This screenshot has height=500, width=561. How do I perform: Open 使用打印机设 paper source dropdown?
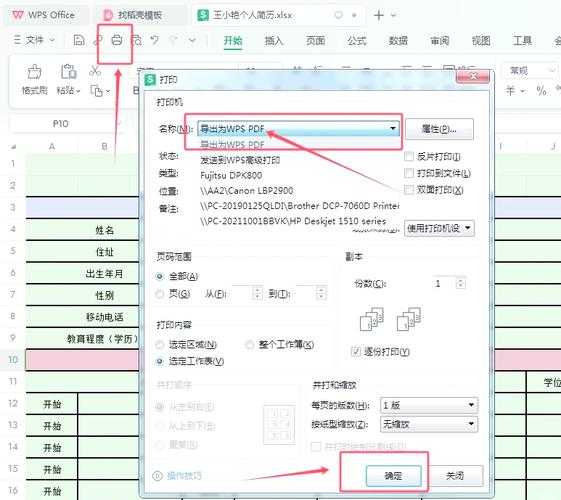439,228
